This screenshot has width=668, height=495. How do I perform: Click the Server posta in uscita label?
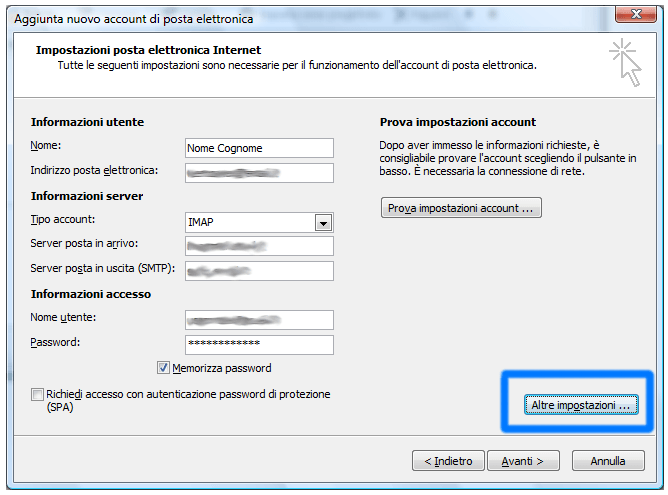tap(103, 268)
